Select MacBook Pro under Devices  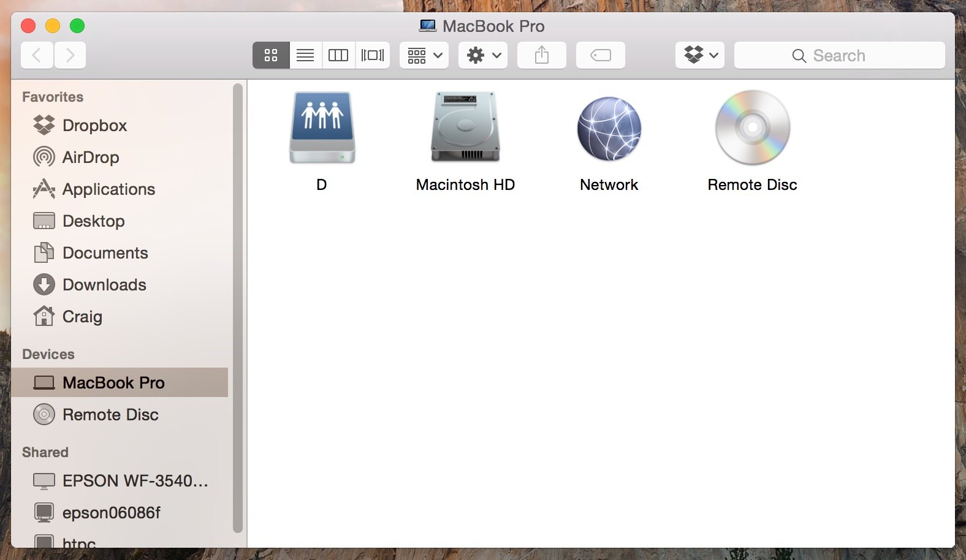tap(120, 382)
